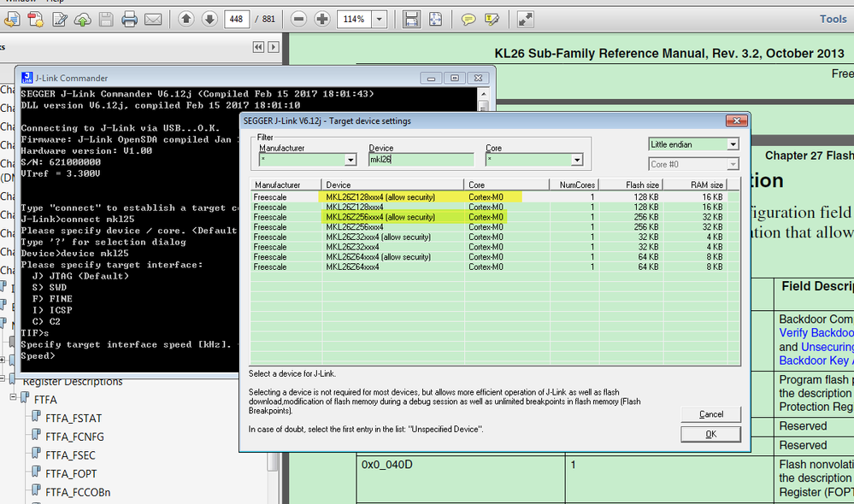Go to previous page with up arrow

pos(186,19)
